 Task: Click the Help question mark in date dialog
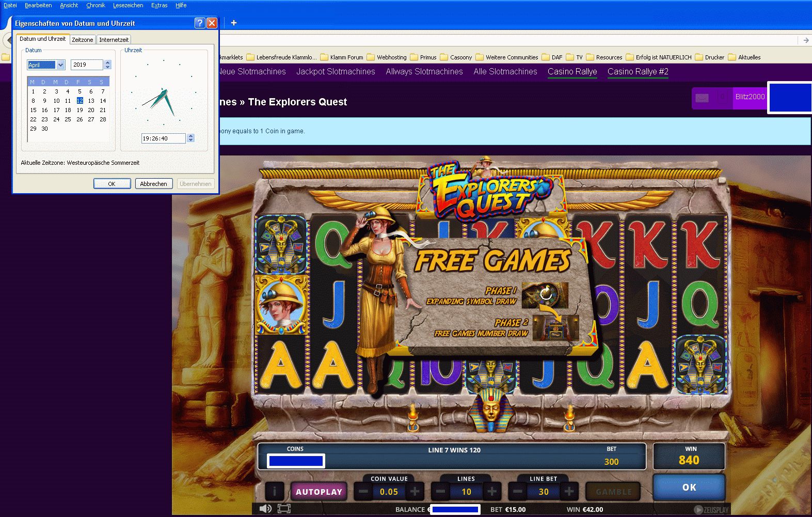coord(200,23)
